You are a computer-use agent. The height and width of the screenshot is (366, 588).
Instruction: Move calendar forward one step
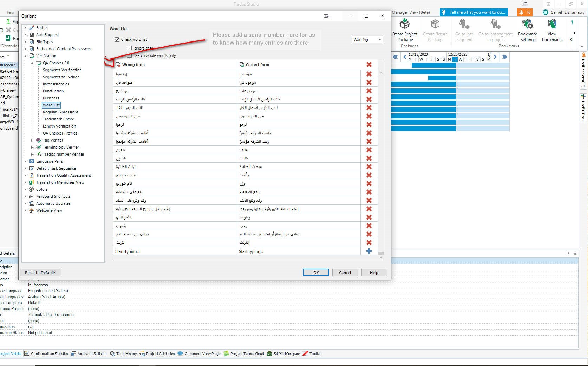495,57
